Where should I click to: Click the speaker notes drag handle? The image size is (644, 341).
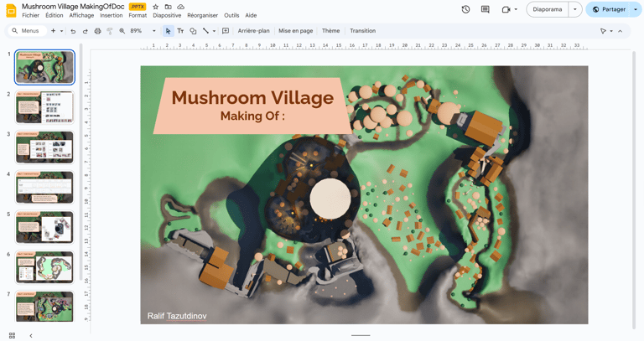click(x=361, y=335)
